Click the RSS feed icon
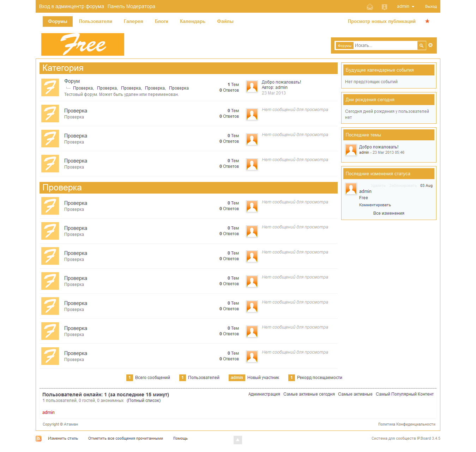 (x=38, y=439)
